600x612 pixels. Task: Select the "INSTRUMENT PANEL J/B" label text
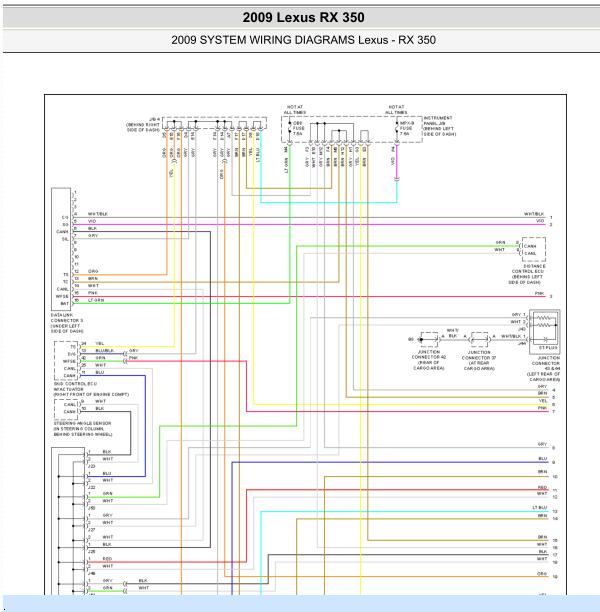(438, 120)
